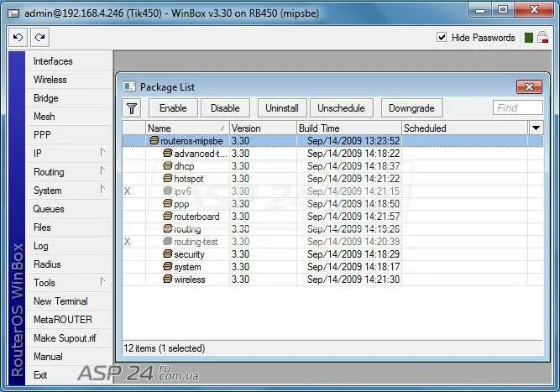Sort by the Scheduled column header

(x=465, y=128)
